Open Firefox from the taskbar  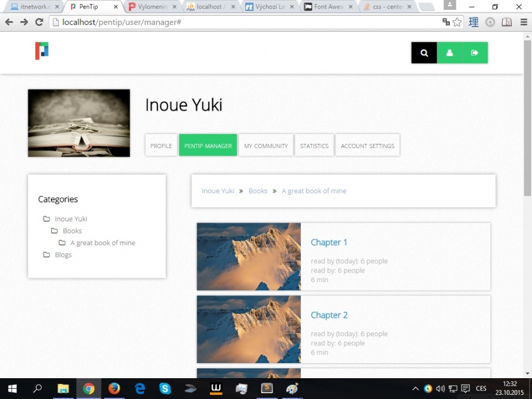point(114,389)
